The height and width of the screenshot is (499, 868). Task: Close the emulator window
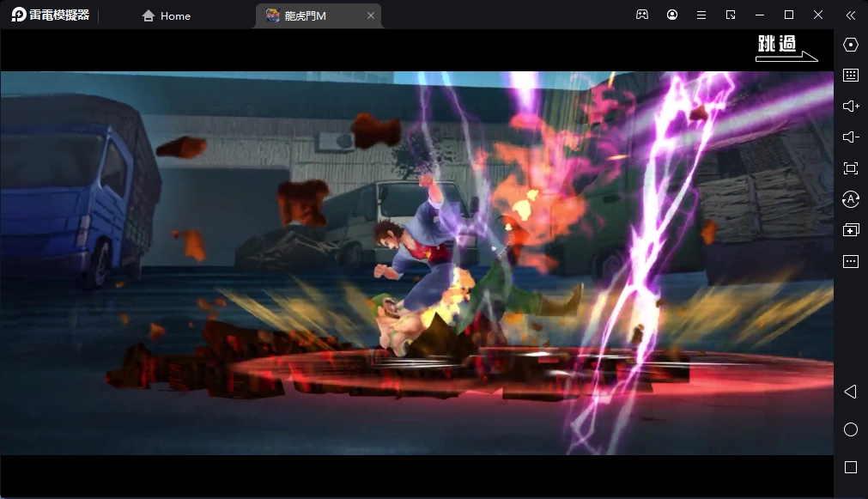[818, 15]
